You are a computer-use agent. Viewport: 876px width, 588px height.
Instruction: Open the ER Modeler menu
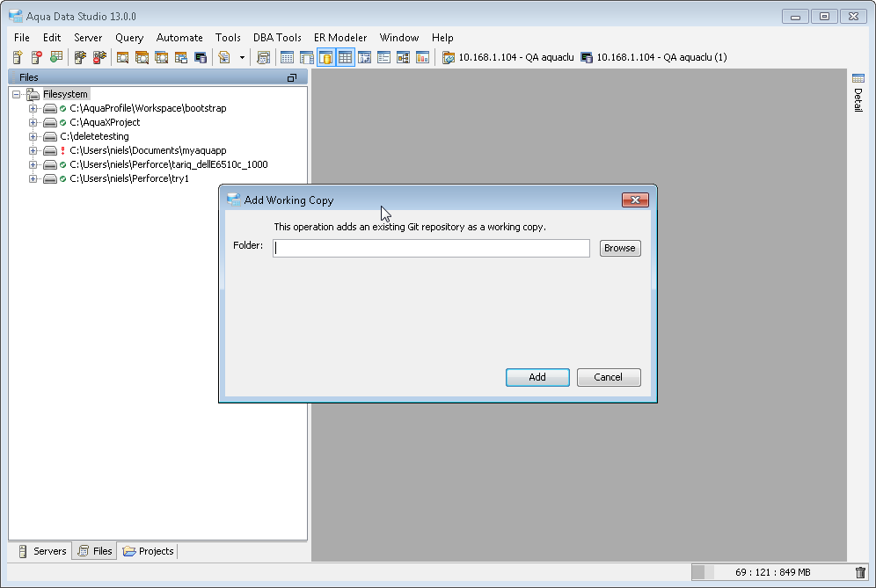point(340,38)
